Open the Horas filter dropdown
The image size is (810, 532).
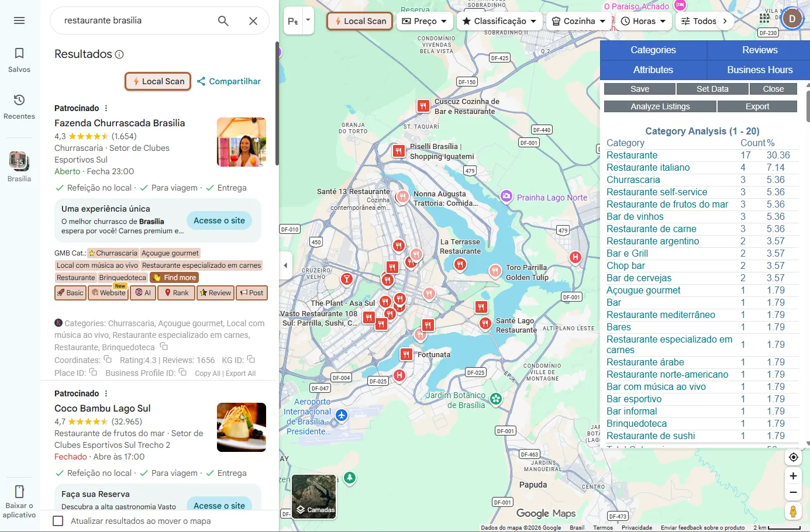[643, 21]
